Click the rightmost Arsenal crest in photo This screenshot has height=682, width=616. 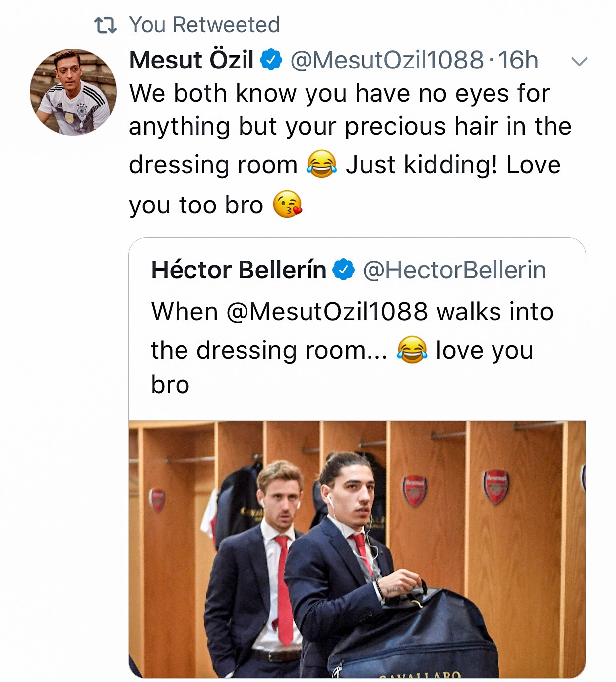pyautogui.click(x=495, y=486)
